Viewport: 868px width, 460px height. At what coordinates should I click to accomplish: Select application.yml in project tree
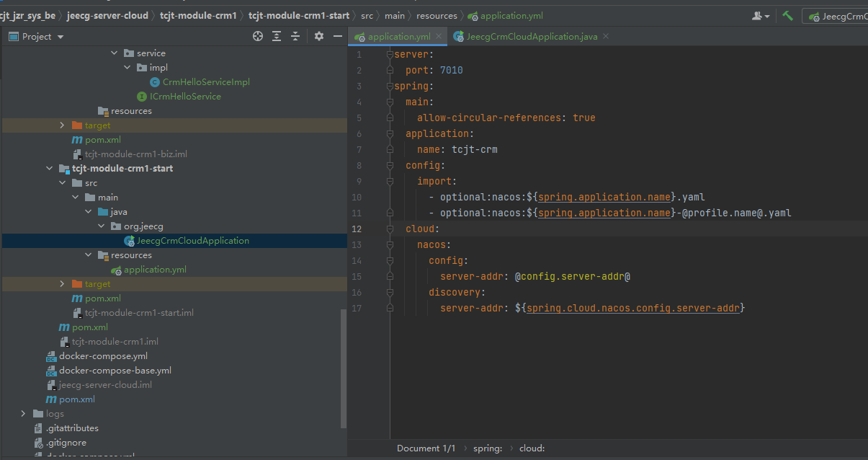pos(155,269)
